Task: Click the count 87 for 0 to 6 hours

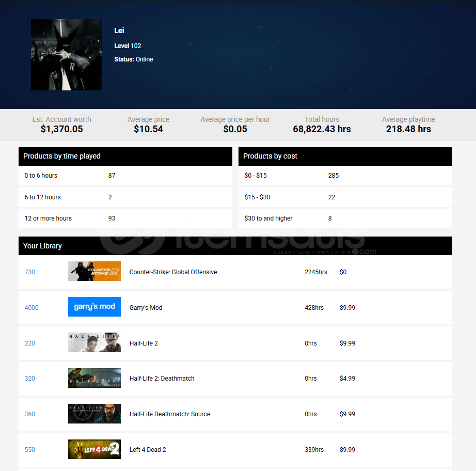Action: click(x=112, y=176)
